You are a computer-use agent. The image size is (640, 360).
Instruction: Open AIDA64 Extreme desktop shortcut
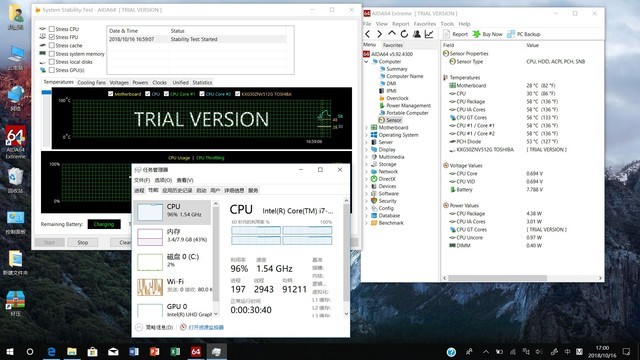[16, 142]
